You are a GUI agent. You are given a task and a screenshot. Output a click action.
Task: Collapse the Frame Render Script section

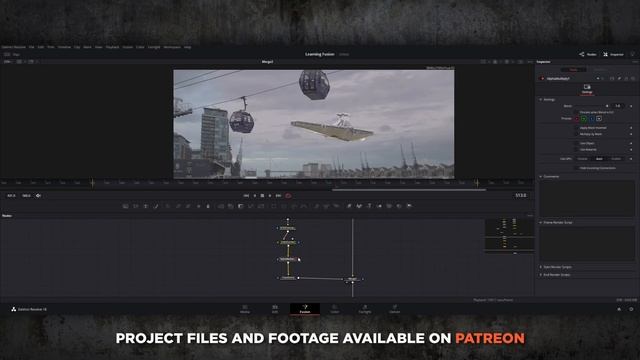[x=540, y=222]
